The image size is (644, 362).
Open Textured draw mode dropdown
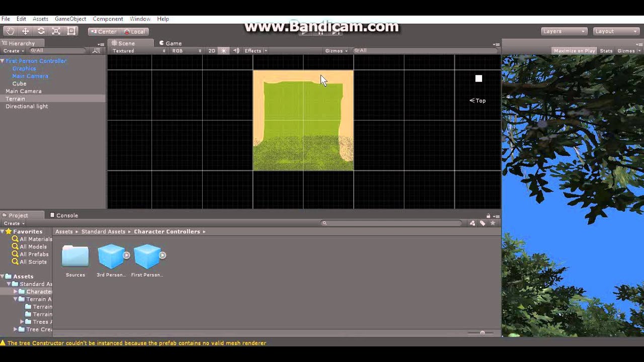coord(138,51)
